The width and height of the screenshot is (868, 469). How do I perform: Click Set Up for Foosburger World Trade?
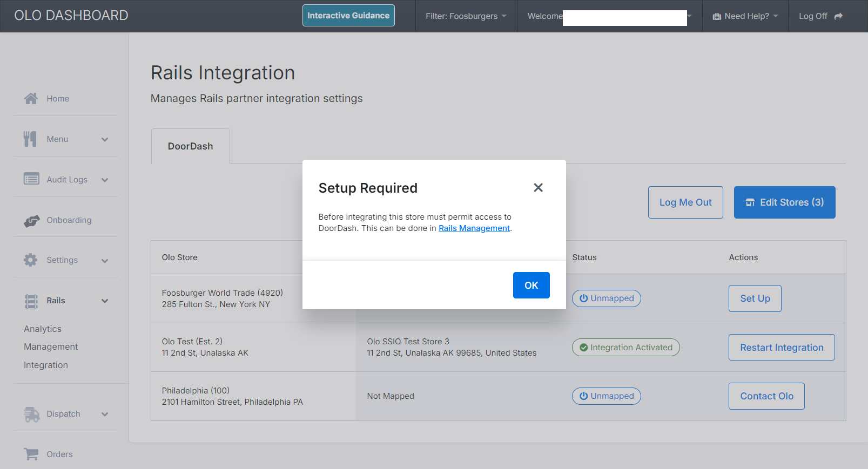(x=755, y=298)
